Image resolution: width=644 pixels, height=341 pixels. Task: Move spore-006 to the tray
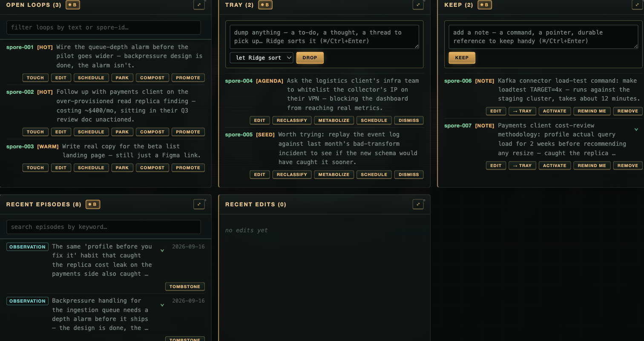click(x=522, y=111)
